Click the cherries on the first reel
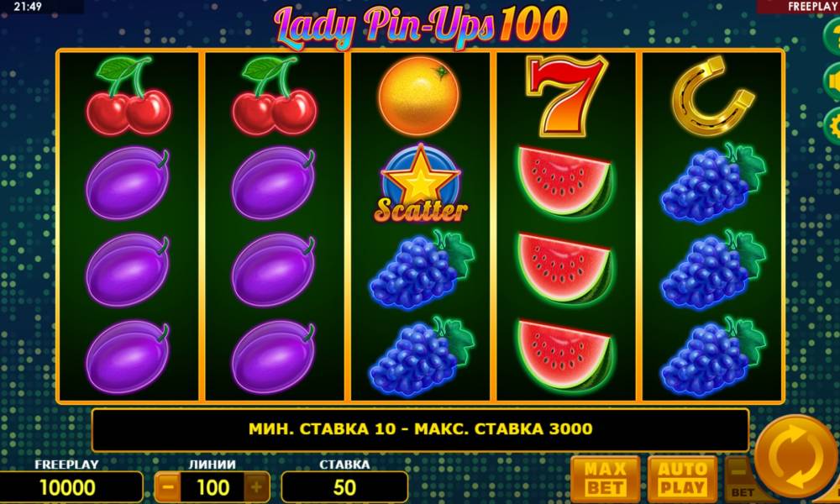Viewport: 840px width, 504px height. [x=129, y=95]
